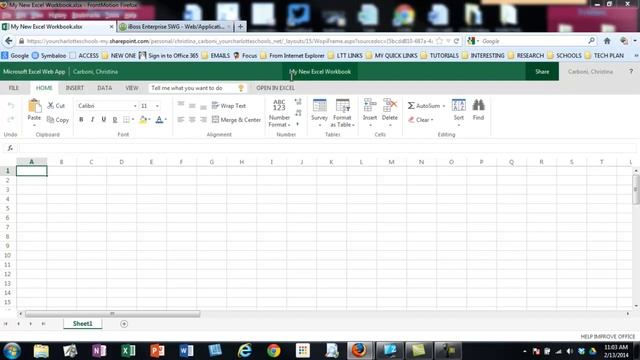Screen dimensions: 640x360
Task: Open the Sort options
Action: [458, 112]
